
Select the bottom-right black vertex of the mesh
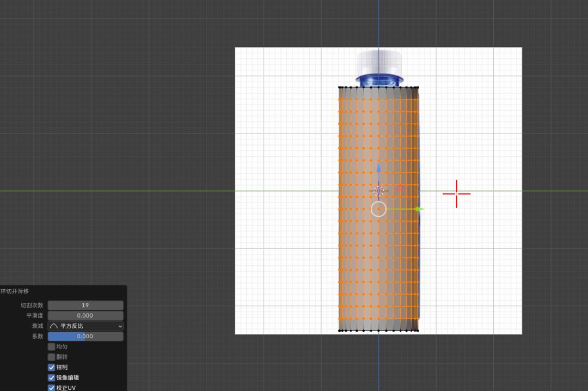coord(417,330)
